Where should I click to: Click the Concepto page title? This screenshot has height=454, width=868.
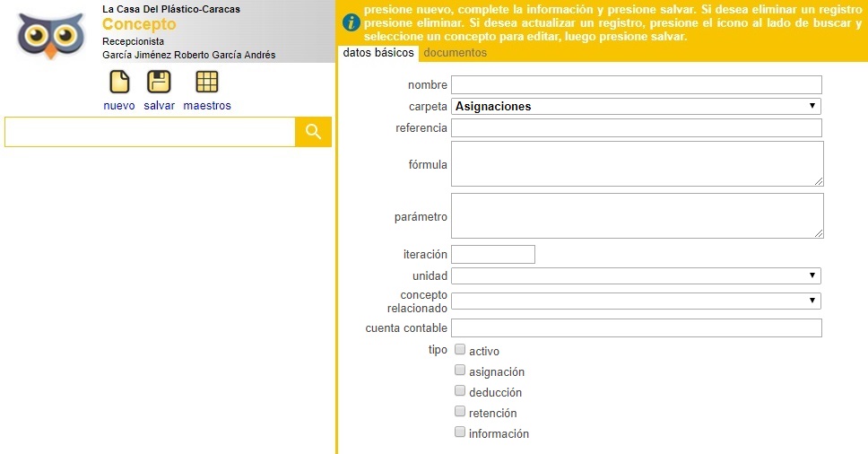139,24
